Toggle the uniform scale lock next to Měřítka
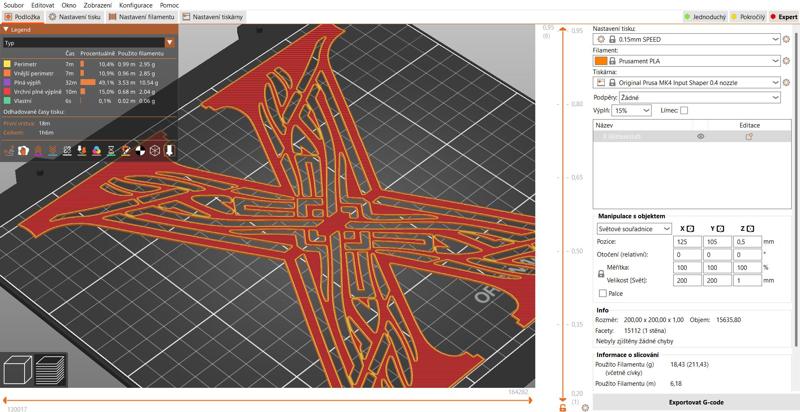 point(601,274)
